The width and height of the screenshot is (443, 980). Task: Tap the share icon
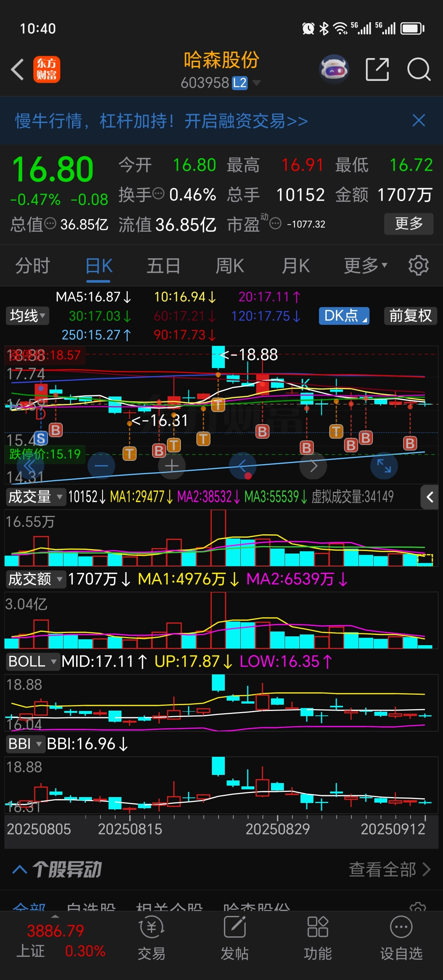pyautogui.click(x=377, y=69)
